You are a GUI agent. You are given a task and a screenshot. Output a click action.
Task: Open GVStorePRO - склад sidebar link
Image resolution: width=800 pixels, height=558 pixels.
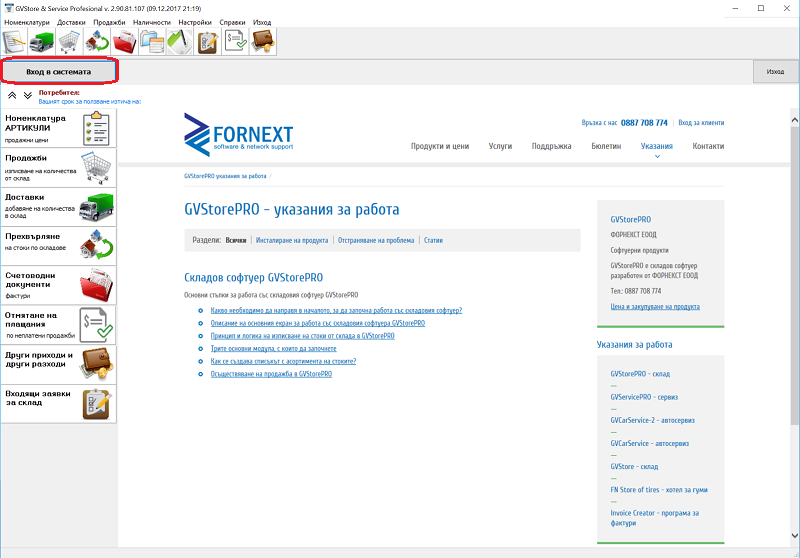640,374
